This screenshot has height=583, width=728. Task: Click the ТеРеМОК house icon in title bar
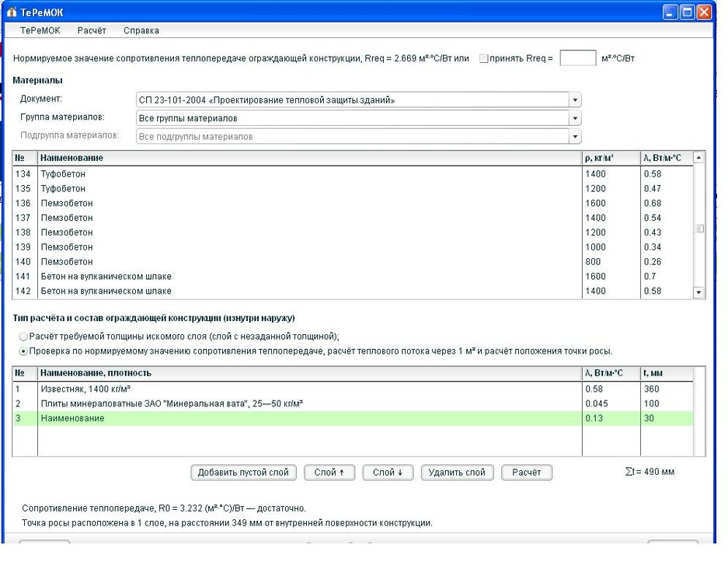[x=12, y=12]
